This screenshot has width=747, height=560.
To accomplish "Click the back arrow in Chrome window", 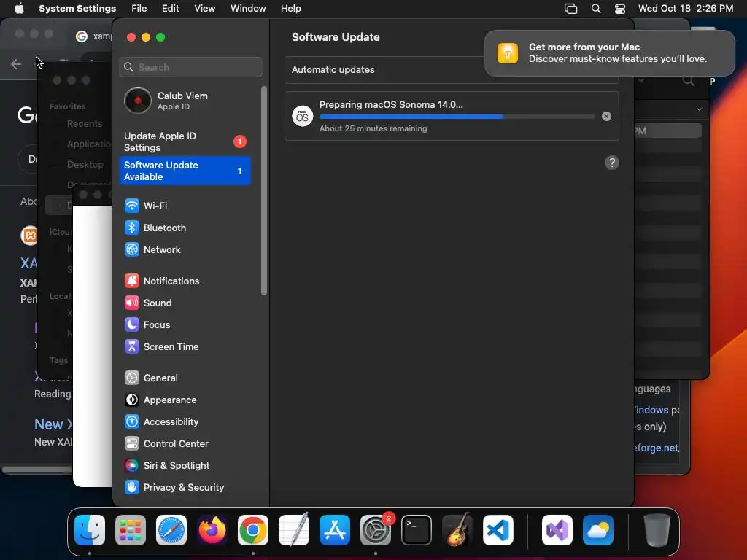I will (x=16, y=64).
